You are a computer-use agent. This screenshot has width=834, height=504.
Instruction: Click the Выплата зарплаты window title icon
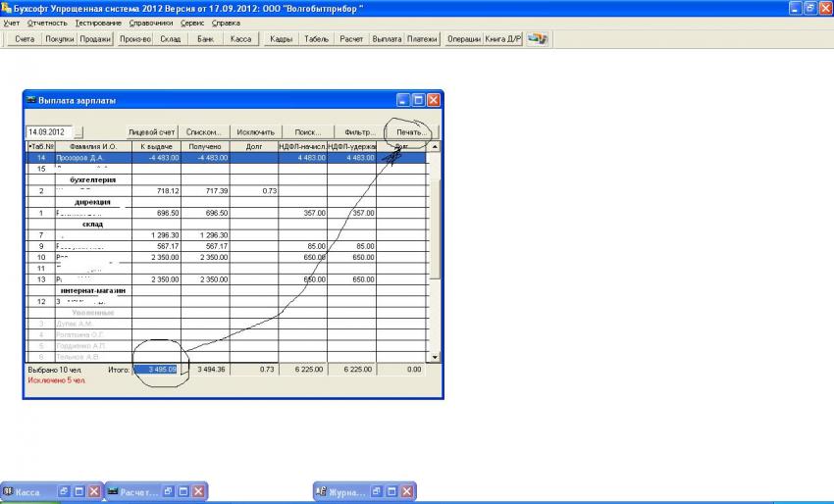pyautogui.click(x=30, y=100)
